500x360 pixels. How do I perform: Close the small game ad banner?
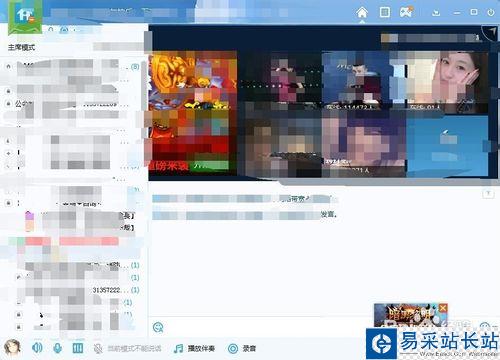[x=443, y=308]
